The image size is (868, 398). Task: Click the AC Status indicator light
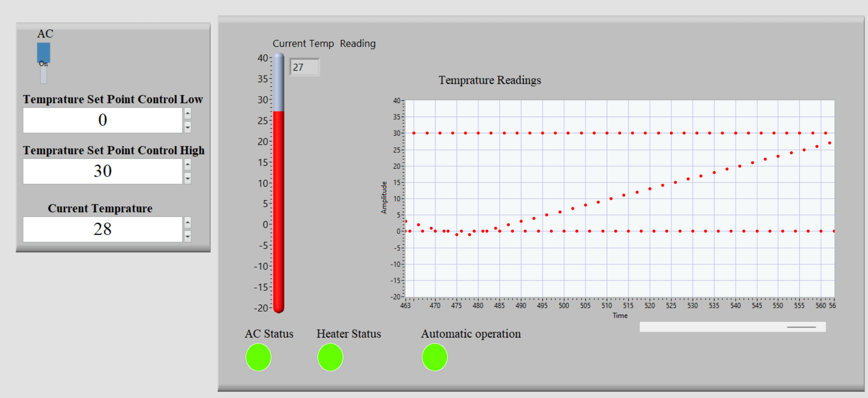pyautogui.click(x=258, y=357)
